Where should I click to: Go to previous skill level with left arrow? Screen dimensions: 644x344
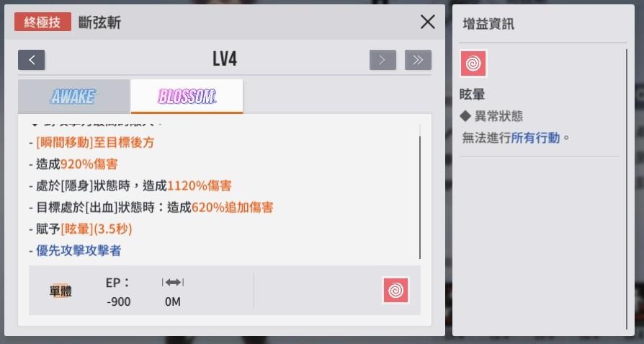pyautogui.click(x=31, y=60)
